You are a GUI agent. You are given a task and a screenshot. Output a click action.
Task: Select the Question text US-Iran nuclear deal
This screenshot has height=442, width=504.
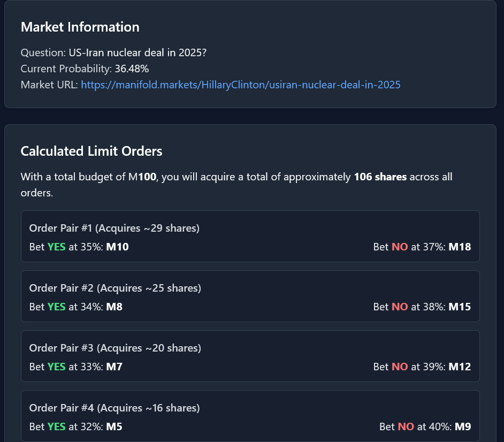(138, 53)
